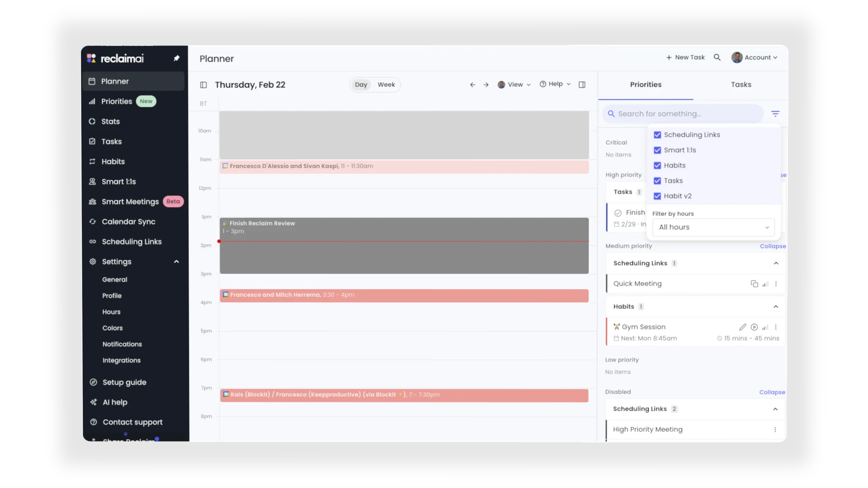The image size is (868, 488).
Task: Switch to the Tasks tab
Action: tap(741, 84)
